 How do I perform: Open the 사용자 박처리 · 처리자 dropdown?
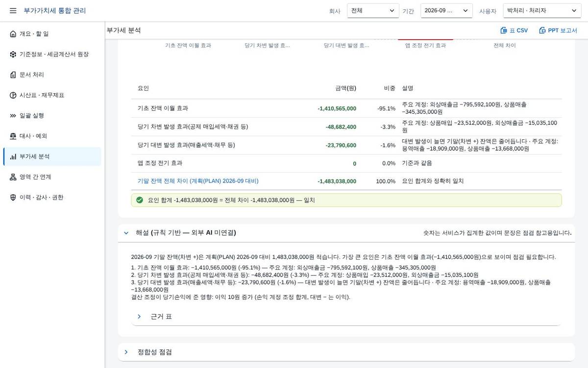[542, 11]
